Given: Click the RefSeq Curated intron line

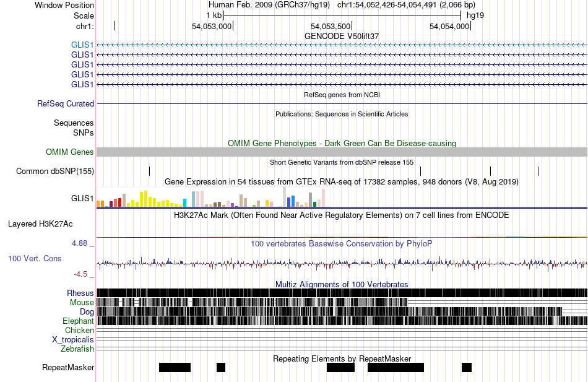Looking at the screenshot, I should [342, 103].
